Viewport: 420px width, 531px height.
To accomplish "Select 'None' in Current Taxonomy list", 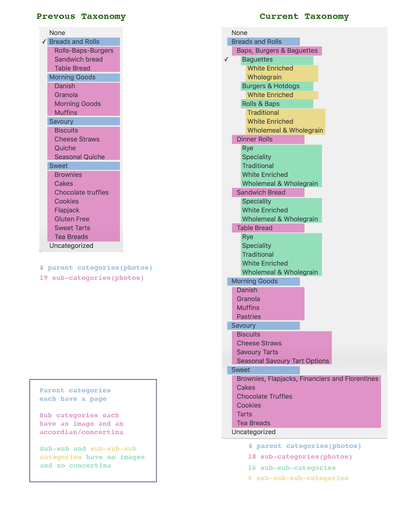I will pyautogui.click(x=239, y=33).
